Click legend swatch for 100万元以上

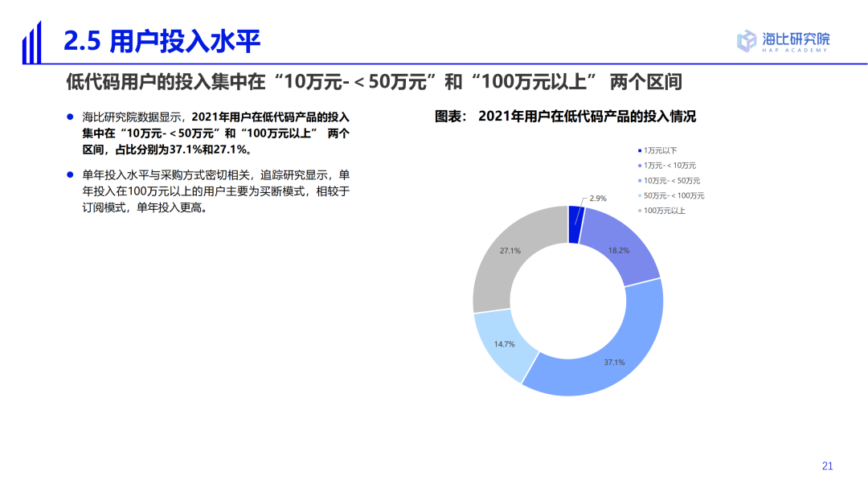[x=640, y=211]
